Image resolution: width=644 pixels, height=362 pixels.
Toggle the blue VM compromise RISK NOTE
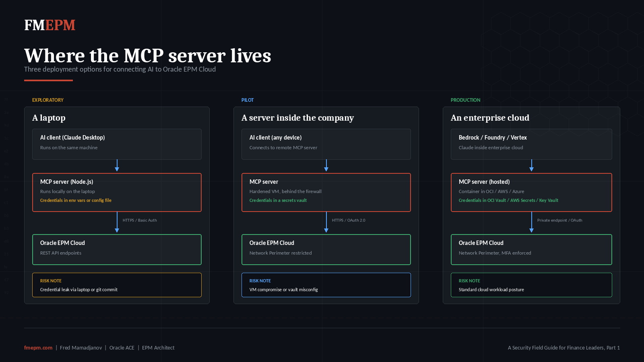click(x=326, y=285)
